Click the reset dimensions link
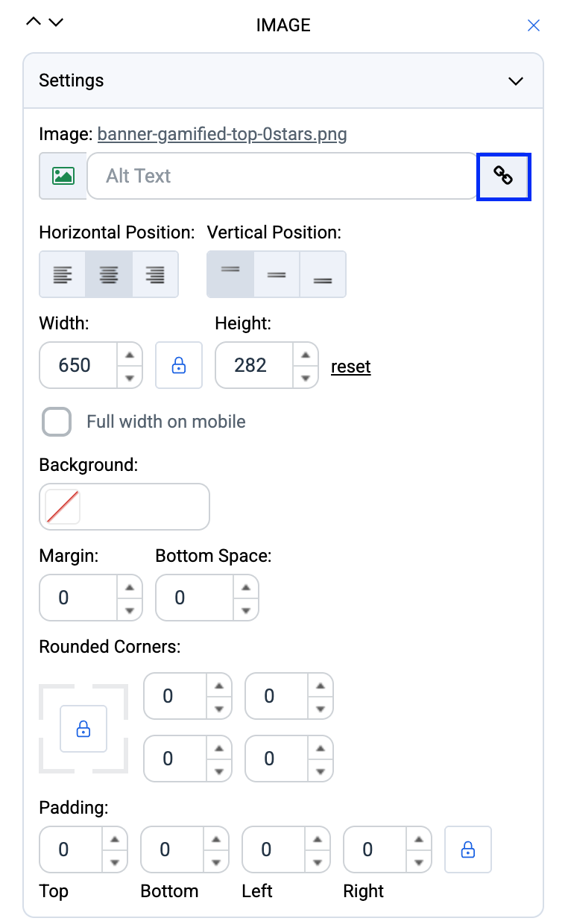The height and width of the screenshot is (924, 568). click(x=351, y=367)
